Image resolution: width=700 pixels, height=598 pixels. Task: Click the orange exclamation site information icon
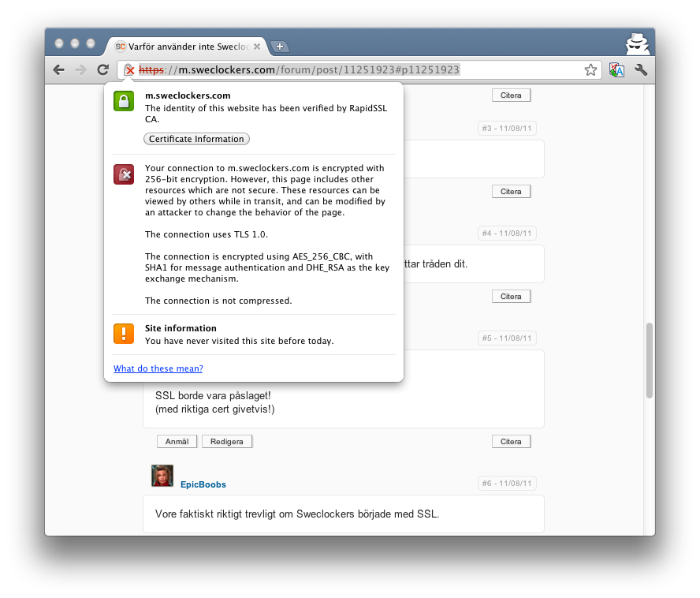pos(124,334)
